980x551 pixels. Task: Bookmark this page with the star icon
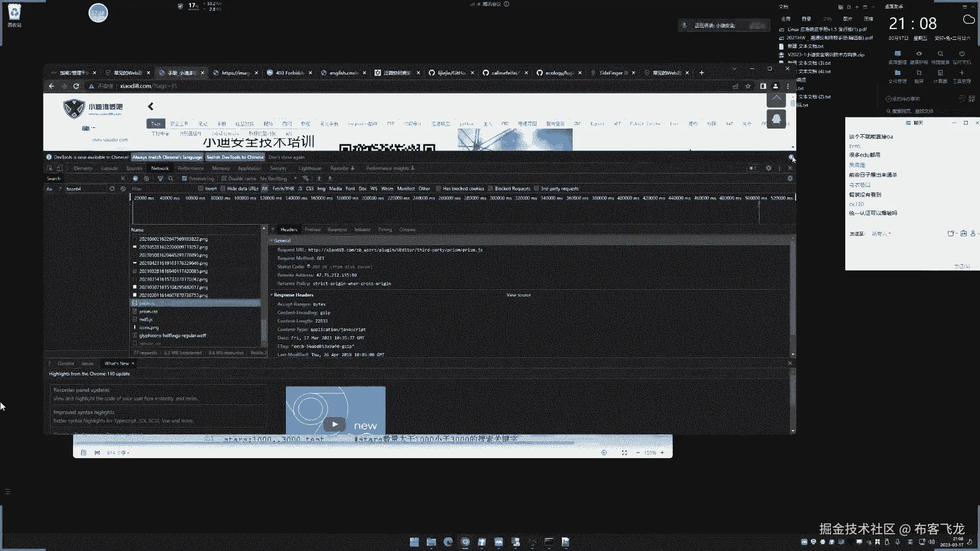(748, 86)
